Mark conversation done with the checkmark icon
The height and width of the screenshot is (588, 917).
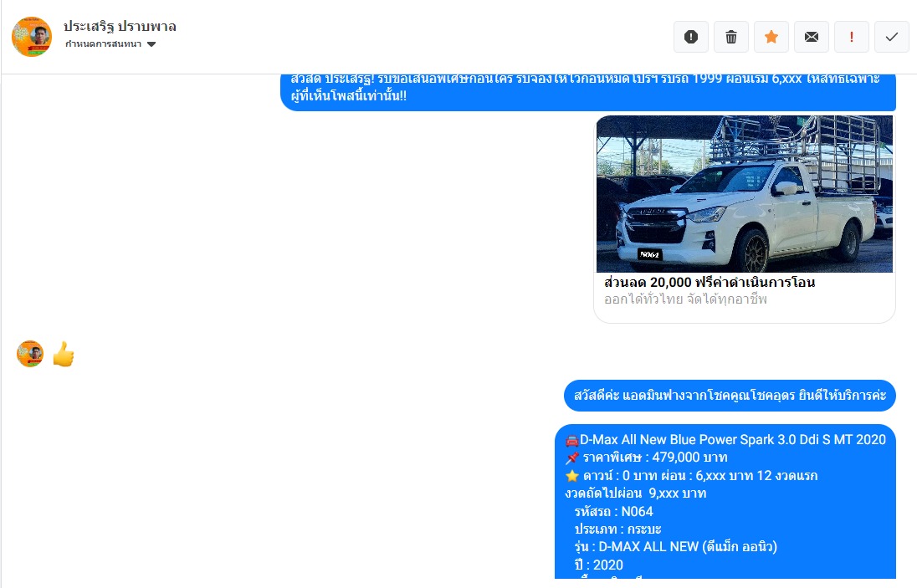click(892, 37)
